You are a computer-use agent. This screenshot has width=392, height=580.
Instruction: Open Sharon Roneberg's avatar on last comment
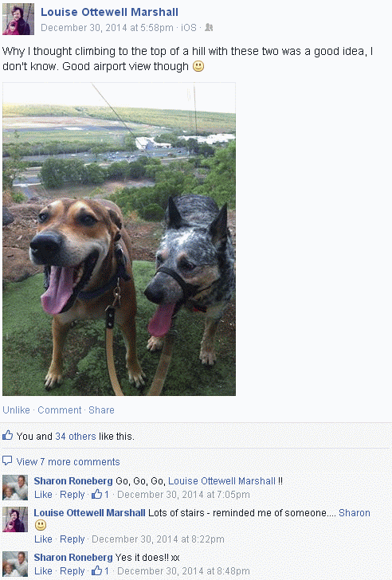[x=15, y=564]
